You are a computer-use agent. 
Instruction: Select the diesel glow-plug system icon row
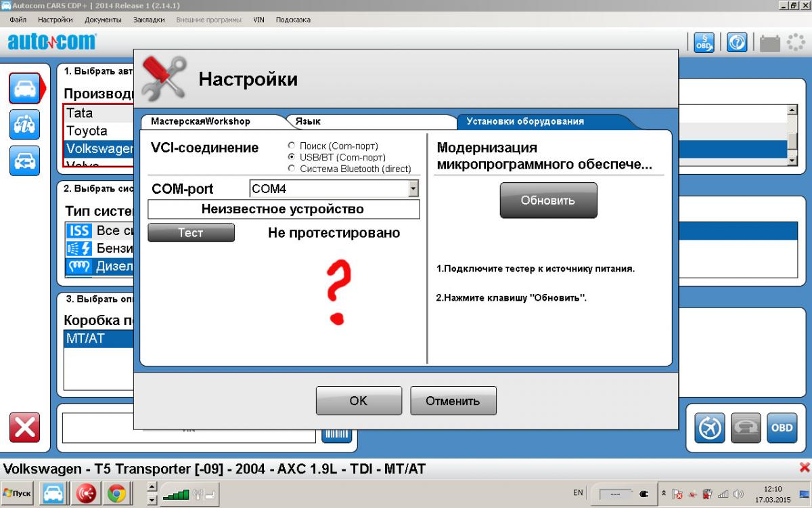(x=80, y=266)
